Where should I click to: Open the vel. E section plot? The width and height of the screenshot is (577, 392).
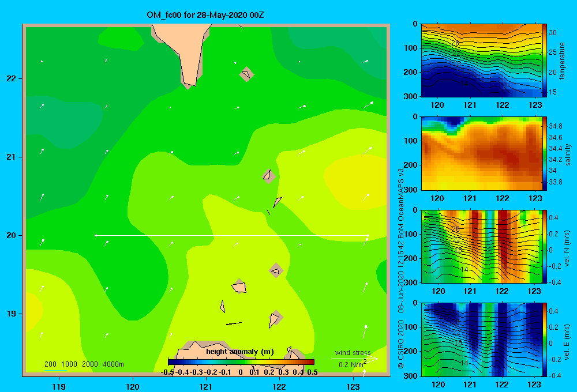click(x=482, y=340)
